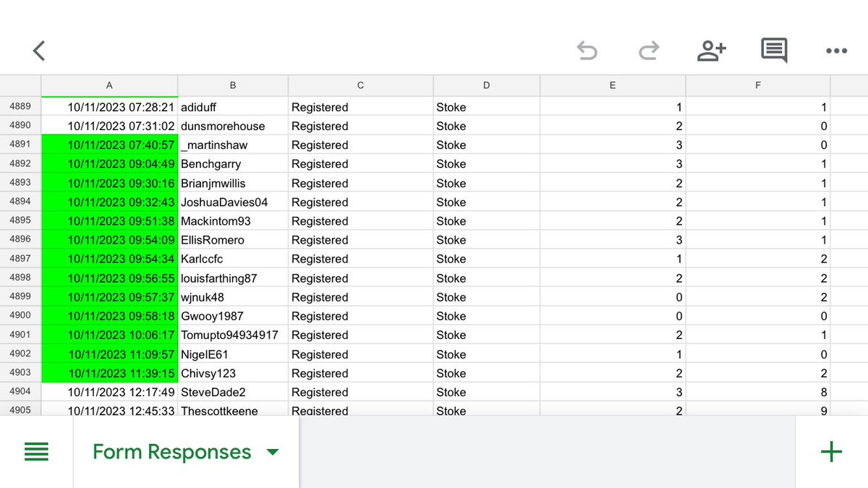Image resolution: width=868 pixels, height=488 pixels.
Task: Select the Tomupto94934917 username cell
Action: 233,335
